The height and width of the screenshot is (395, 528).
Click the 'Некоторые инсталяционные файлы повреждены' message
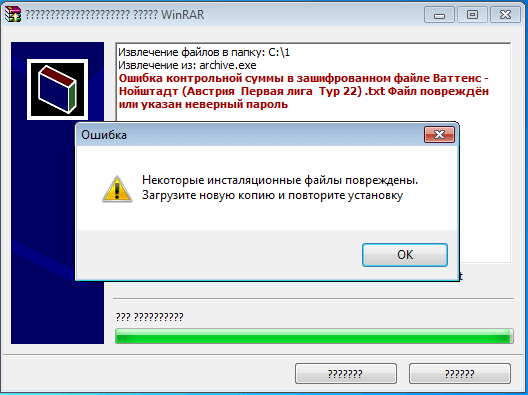tap(280, 180)
